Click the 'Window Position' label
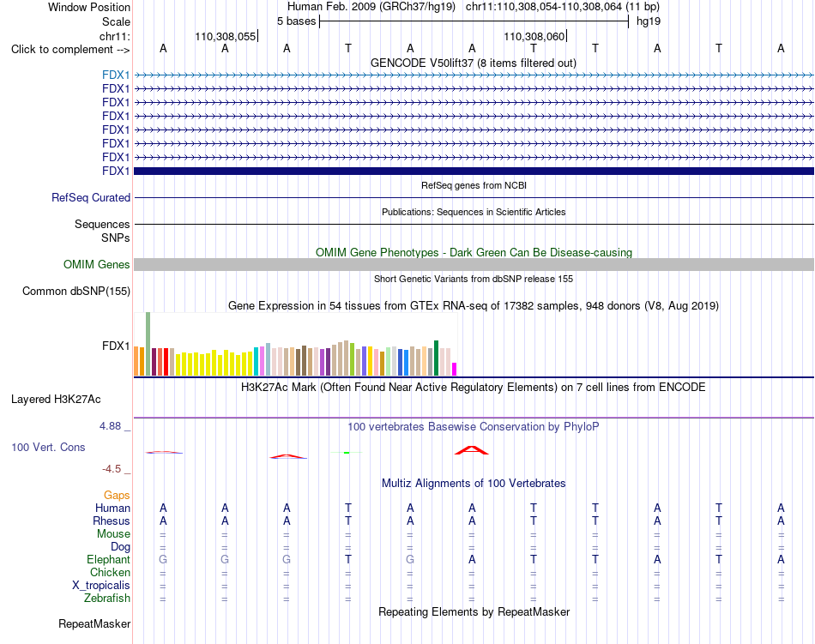This screenshot has height=644, width=815. pyautogui.click(x=89, y=7)
